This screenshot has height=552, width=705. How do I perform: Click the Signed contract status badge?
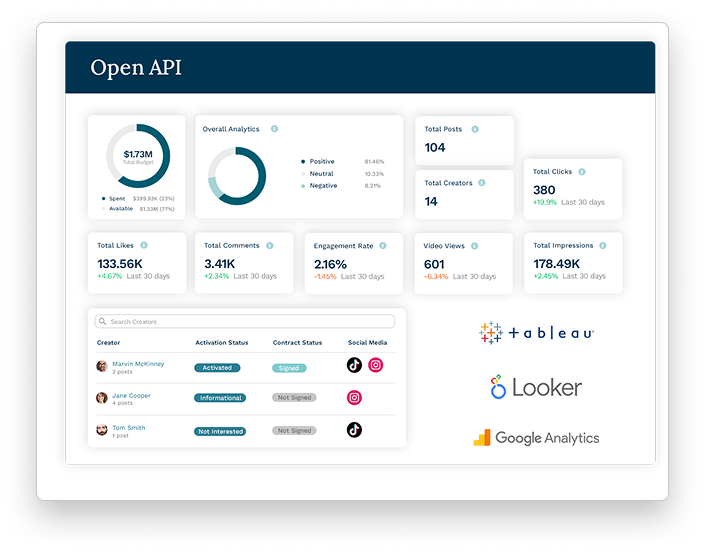(x=289, y=368)
